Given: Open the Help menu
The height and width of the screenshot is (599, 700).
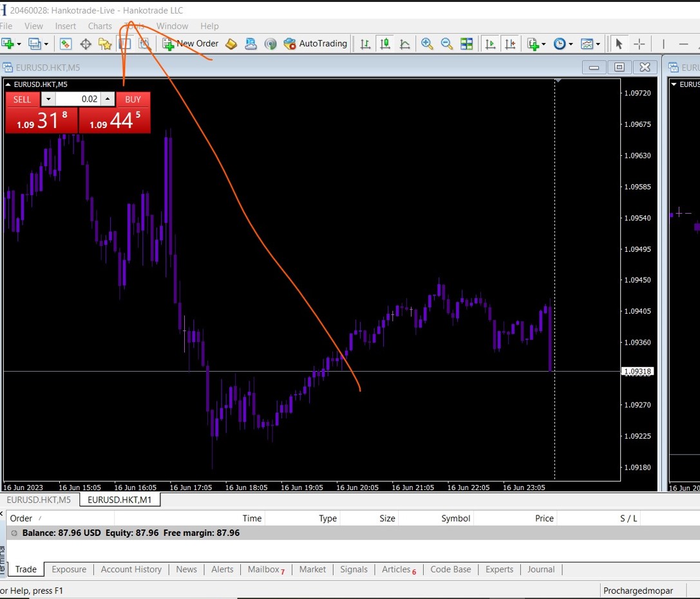Looking at the screenshot, I should (209, 26).
